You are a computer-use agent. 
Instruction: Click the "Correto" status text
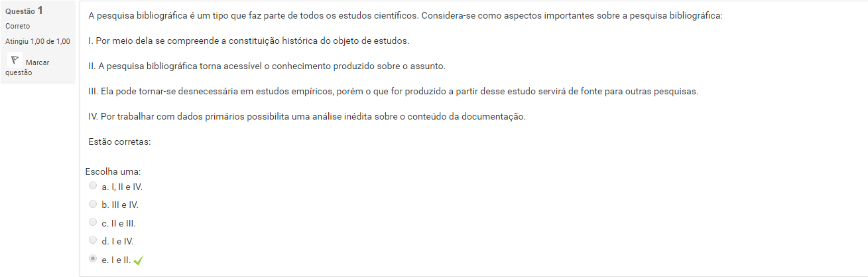click(x=17, y=26)
